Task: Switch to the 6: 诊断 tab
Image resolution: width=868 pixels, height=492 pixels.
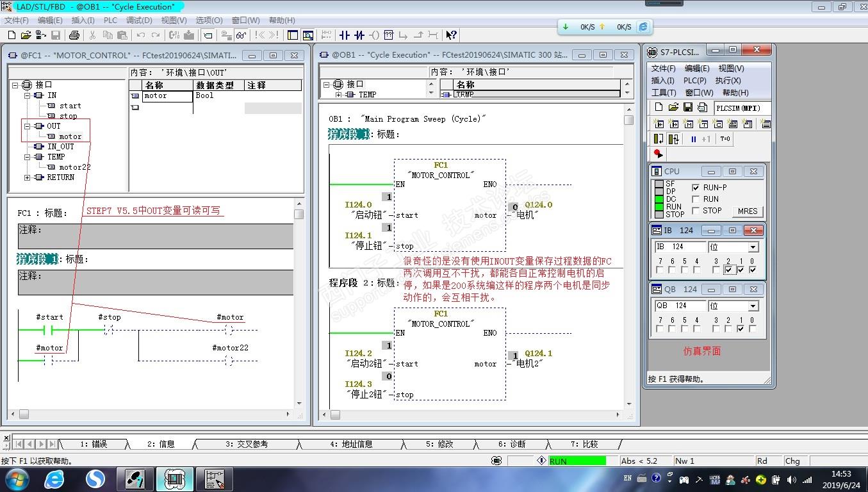Action: click(x=512, y=444)
